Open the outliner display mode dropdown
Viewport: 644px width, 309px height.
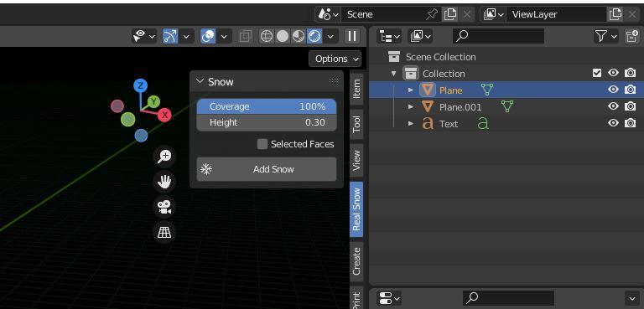point(421,37)
